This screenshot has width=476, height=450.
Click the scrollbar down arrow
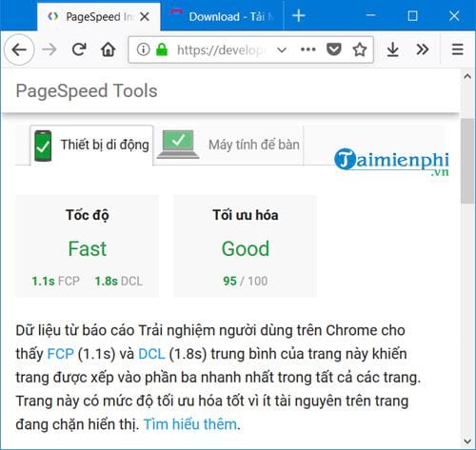tap(467, 441)
